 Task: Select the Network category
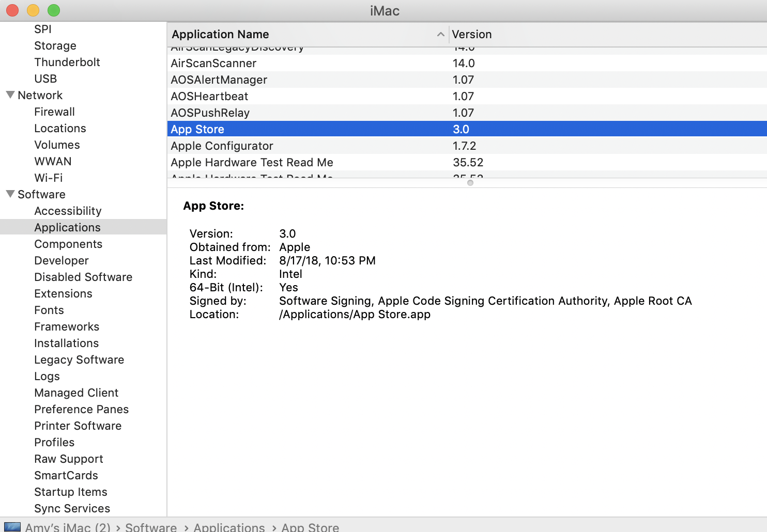(x=40, y=95)
